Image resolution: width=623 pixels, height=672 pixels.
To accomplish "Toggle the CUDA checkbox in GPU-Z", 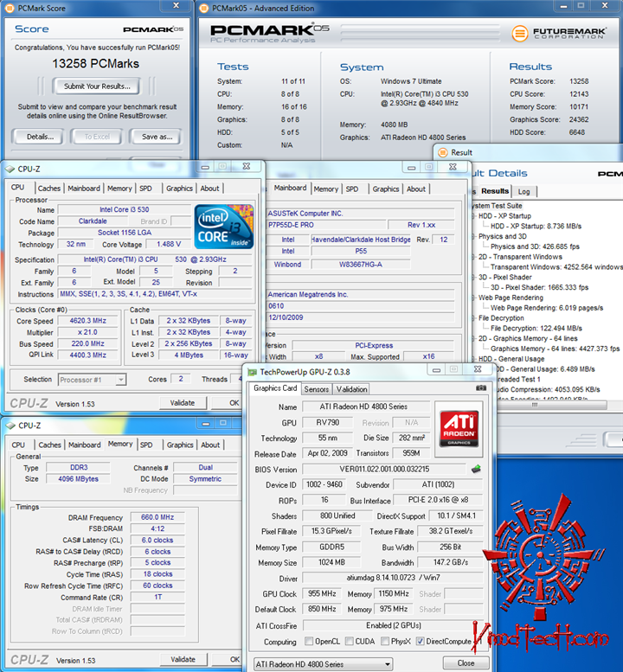I will [349, 641].
